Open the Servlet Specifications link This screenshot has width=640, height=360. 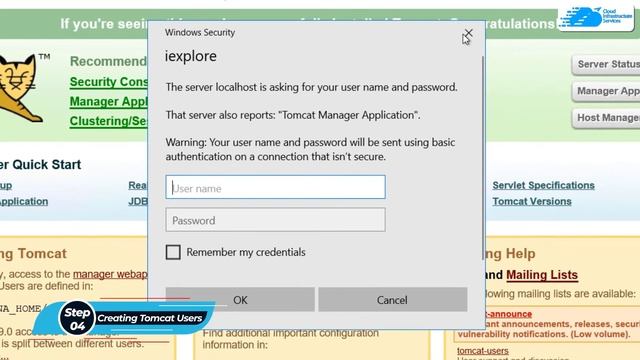click(543, 185)
